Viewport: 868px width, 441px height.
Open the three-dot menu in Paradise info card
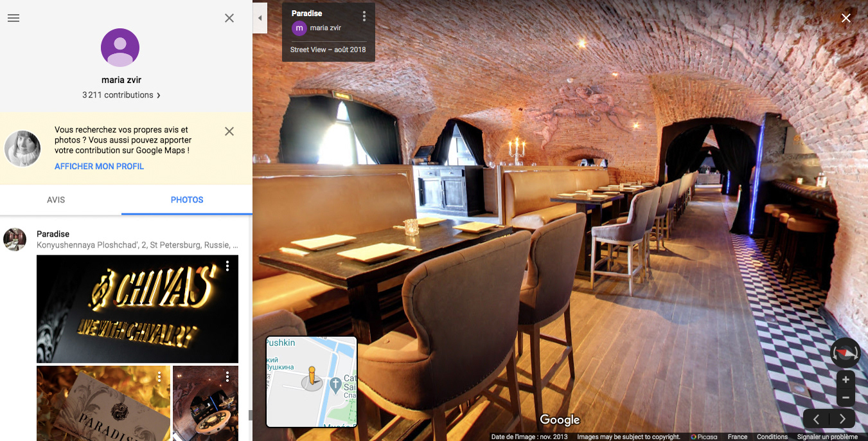click(x=364, y=16)
